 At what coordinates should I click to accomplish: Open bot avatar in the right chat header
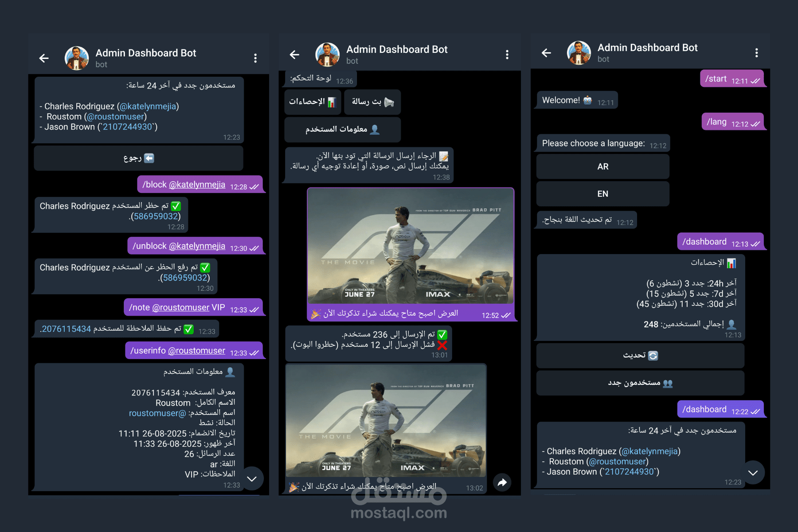tap(579, 53)
